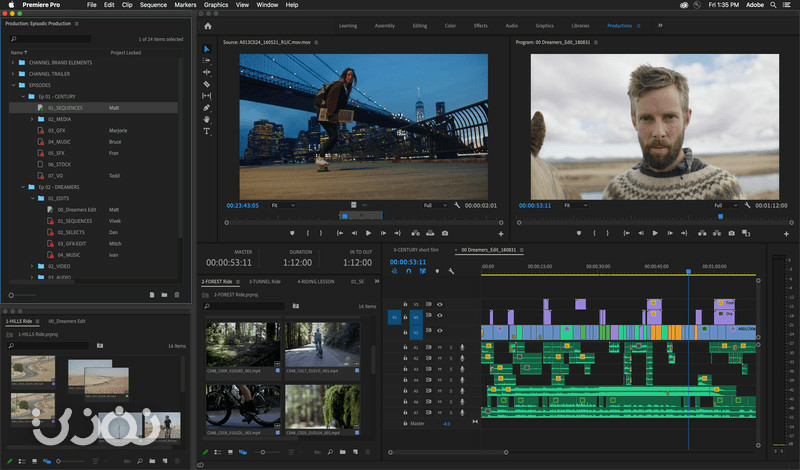The height and width of the screenshot is (470, 800).
Task: Select the Pen tool
Action: (207, 108)
